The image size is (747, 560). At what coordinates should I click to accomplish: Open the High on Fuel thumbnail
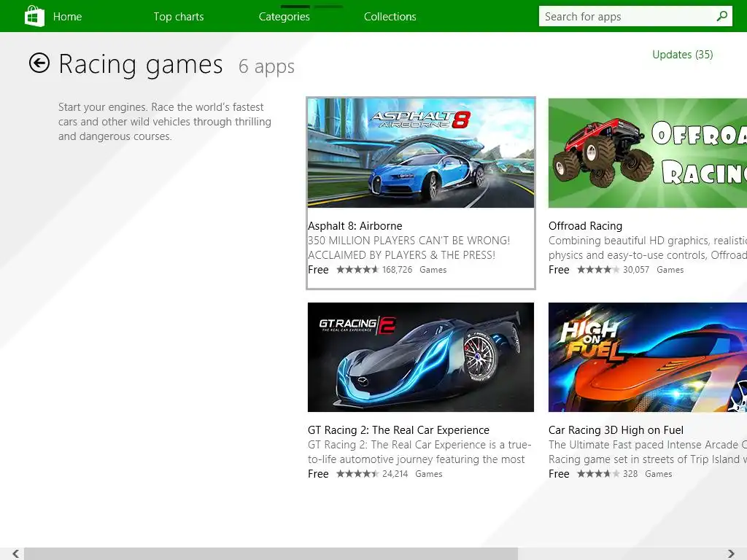click(648, 357)
